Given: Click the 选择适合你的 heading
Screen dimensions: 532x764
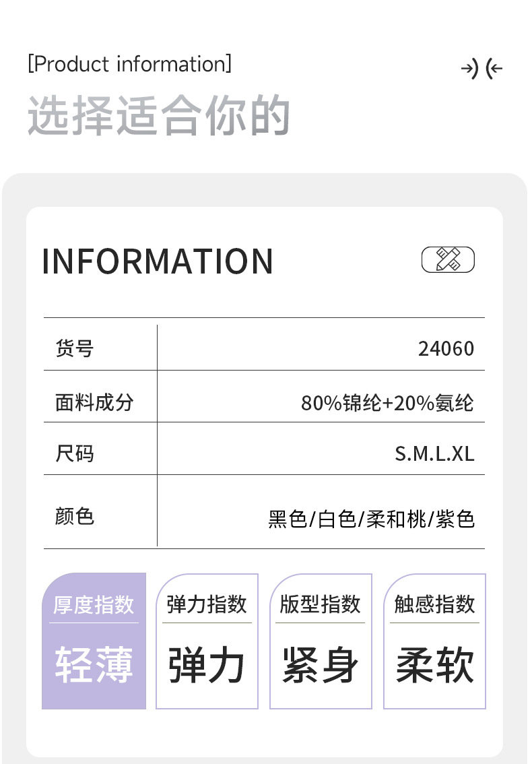Looking at the screenshot, I should pos(159,115).
